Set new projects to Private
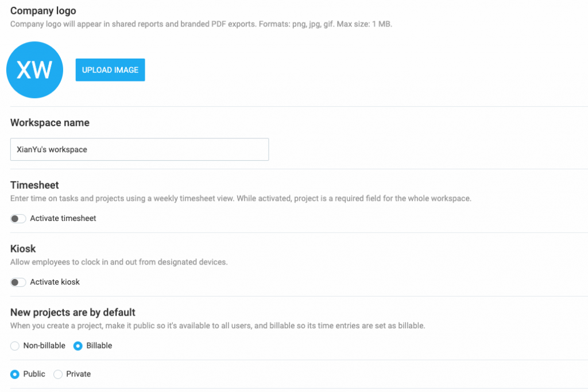This screenshot has width=588, height=392. pyautogui.click(x=58, y=374)
